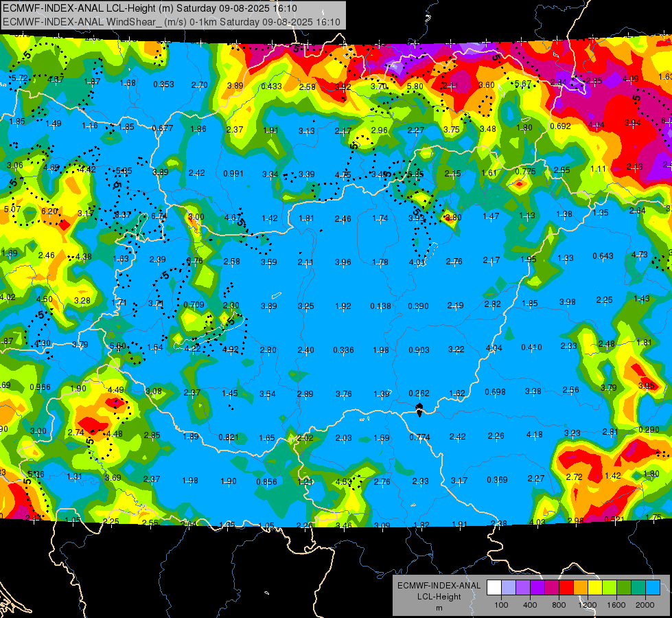Click the legend tick label 800
672x618 pixels.
pyautogui.click(x=559, y=605)
